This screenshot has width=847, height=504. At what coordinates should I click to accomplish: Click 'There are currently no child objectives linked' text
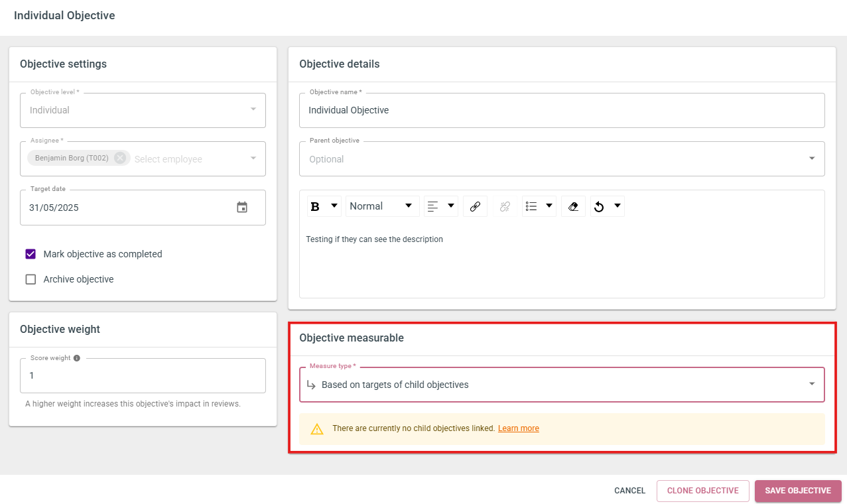[x=414, y=428]
